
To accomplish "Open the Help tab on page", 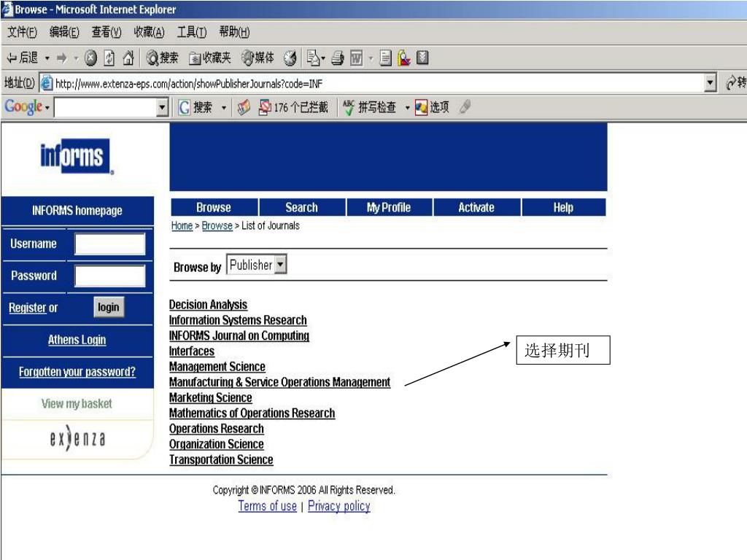I will pyautogui.click(x=564, y=207).
